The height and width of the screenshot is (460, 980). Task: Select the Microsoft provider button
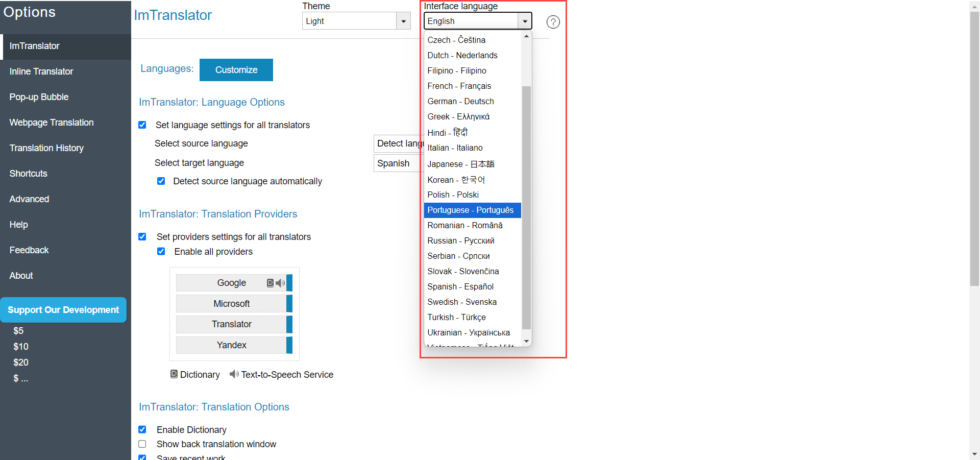click(231, 304)
